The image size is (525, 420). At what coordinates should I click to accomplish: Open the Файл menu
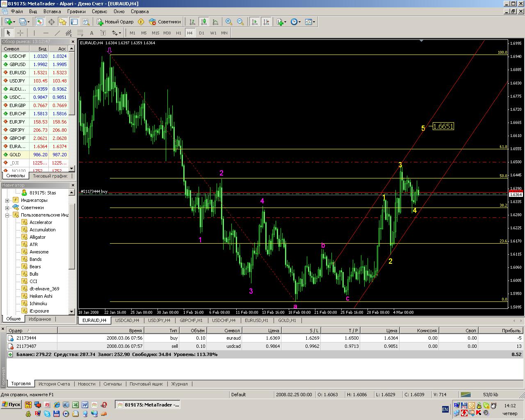(17, 11)
